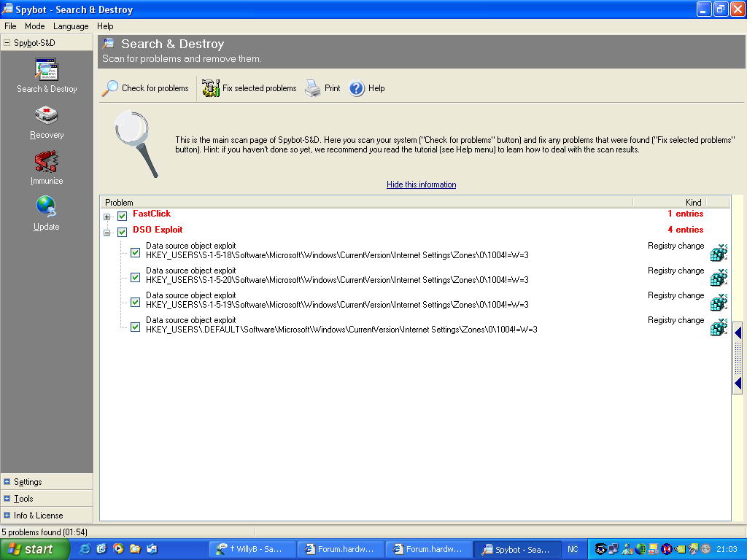The width and height of the screenshot is (747, 560).
Task: Expand the FastClick tree node
Action: [107, 217]
